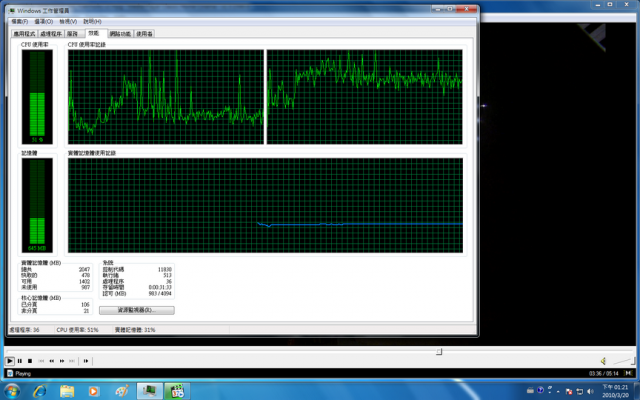640x400 pixels.
Task: Select Task Manager taskbar button
Action: tap(149, 391)
